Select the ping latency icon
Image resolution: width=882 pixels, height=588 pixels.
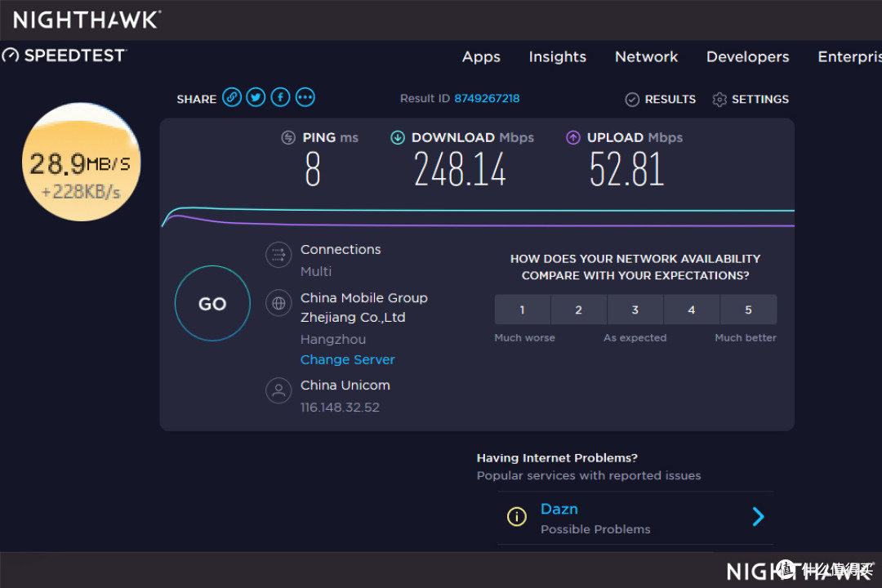[290, 137]
